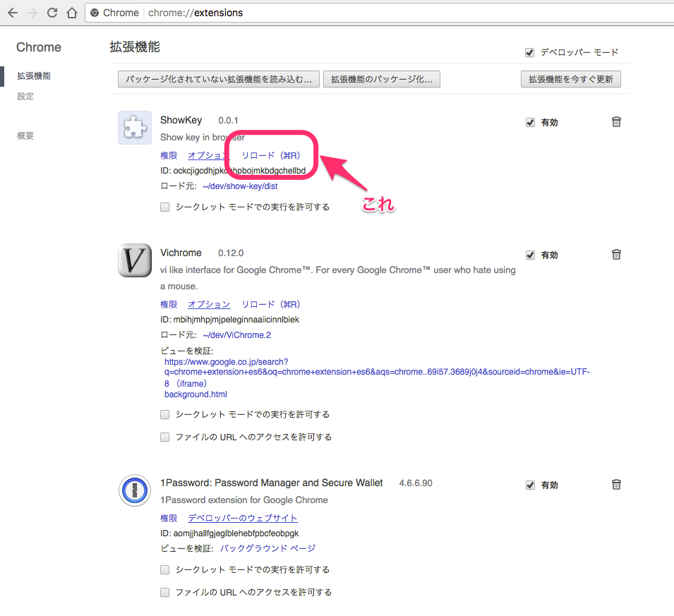This screenshot has width=674, height=616.
Task: Open 1Password デベロッパーのウェブサイト link
Action: pos(243,518)
